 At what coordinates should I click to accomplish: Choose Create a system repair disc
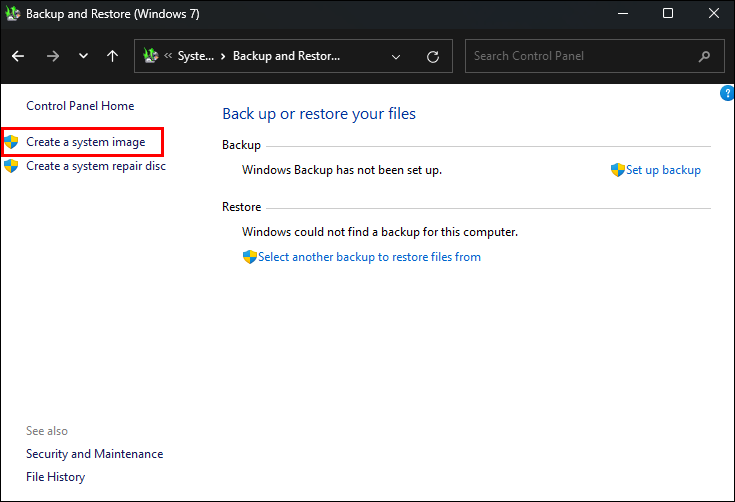pyautogui.click(x=95, y=166)
